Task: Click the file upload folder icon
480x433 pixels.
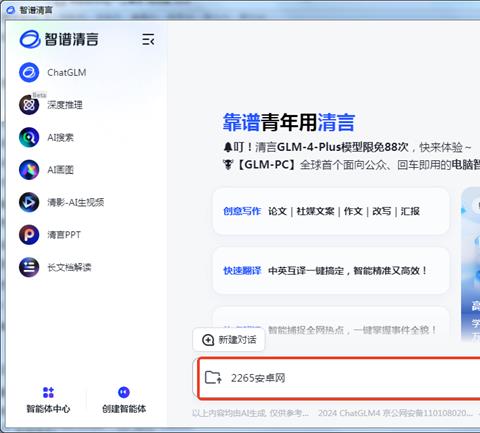Action: point(213,377)
